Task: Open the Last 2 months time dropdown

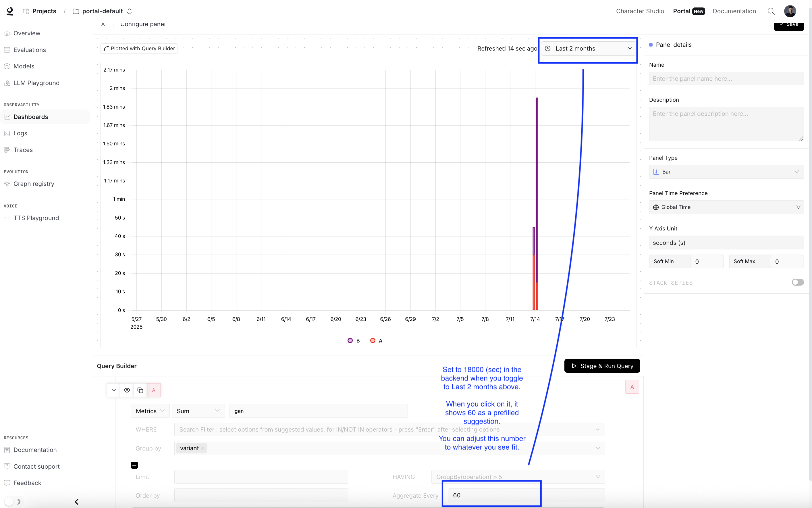Action: (x=588, y=48)
